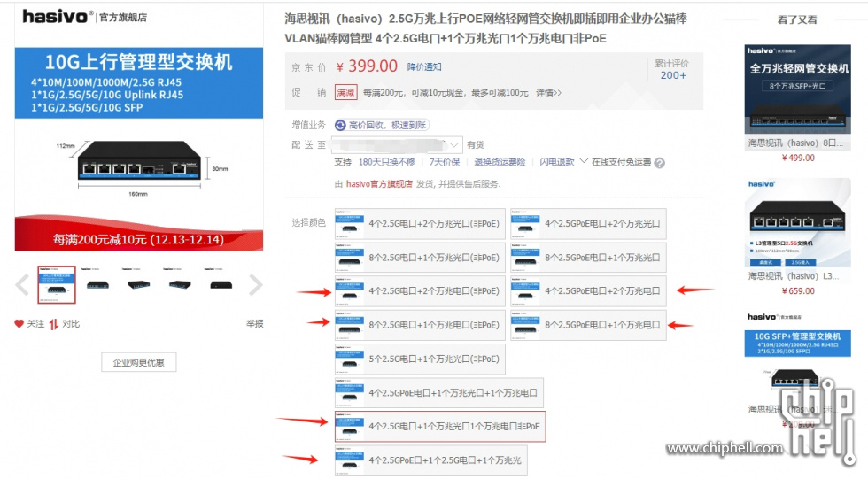
Task: Open the 退换货运费险 link
Action: pyautogui.click(x=500, y=162)
